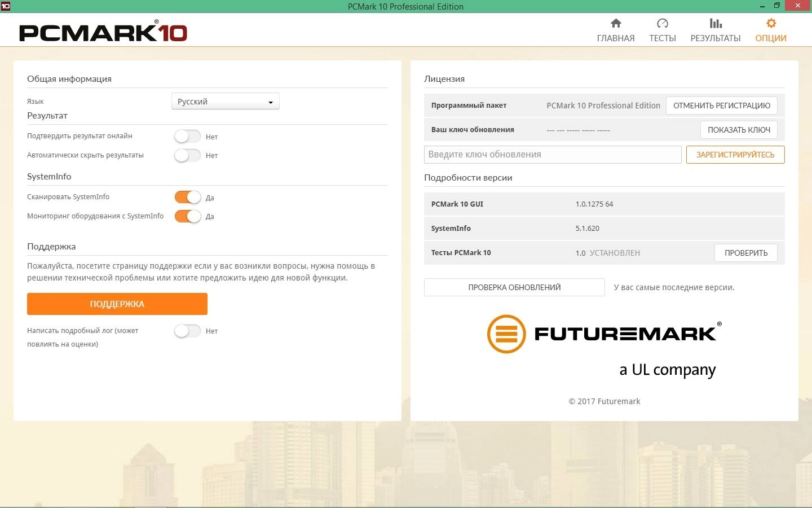This screenshot has height=508, width=812.
Task: Enable Подтвердить результат онлайн toggle
Action: click(187, 137)
